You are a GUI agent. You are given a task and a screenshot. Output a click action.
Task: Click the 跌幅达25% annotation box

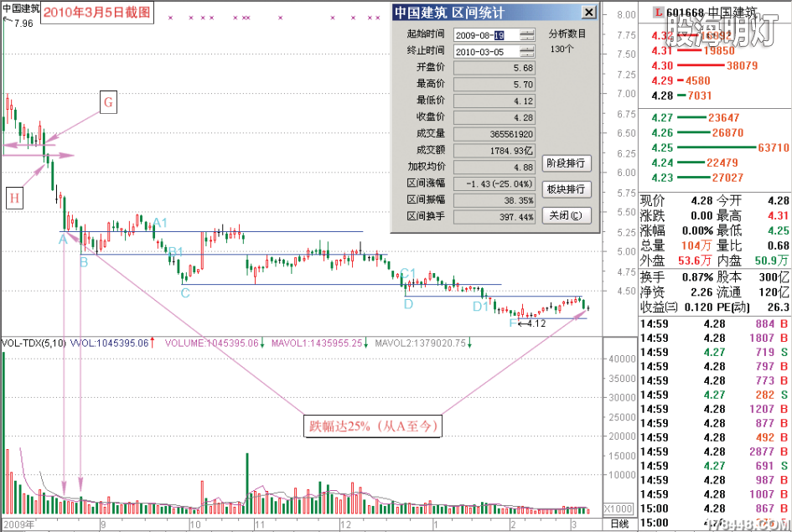372,426
